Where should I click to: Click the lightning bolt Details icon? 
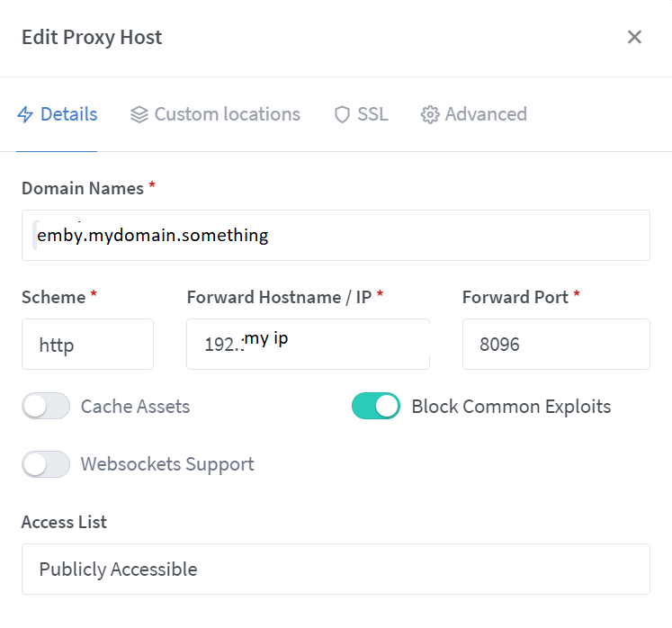tap(25, 115)
